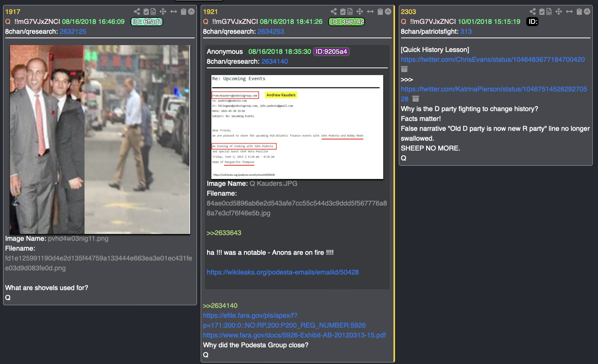Open post number 1921 link
This screenshot has width=598, height=364.
pyautogui.click(x=211, y=12)
